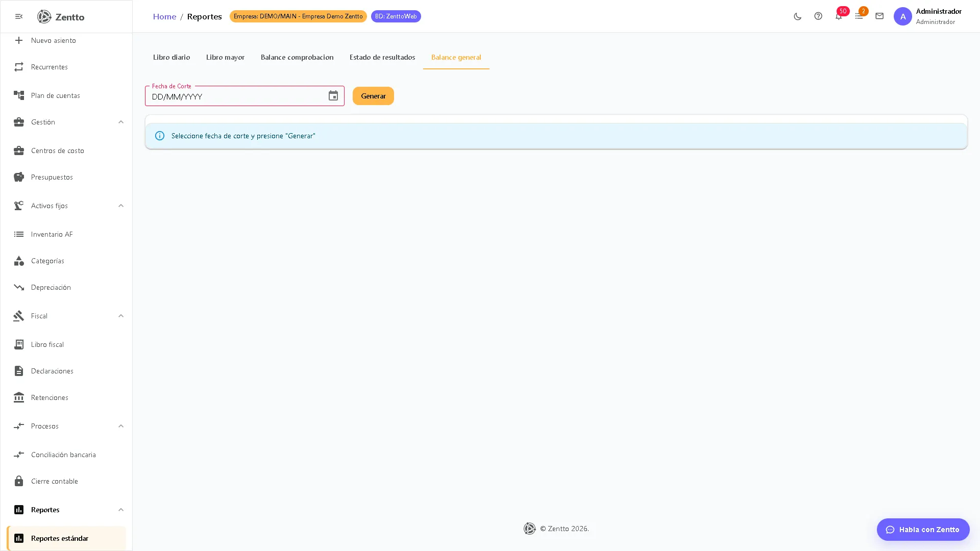
Task: Collapse the Gestión section chevron
Action: click(x=121, y=122)
